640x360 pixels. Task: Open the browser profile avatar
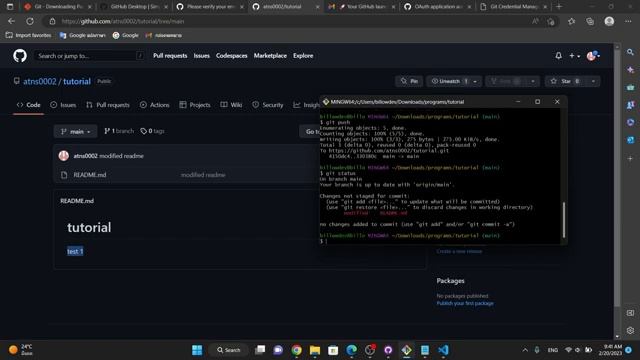[609, 21]
